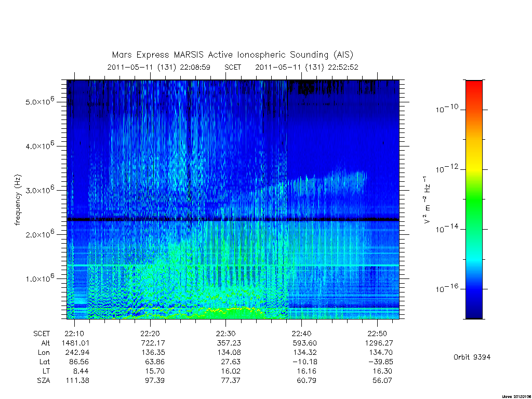Select the 5.0×10^6 frequency tick label
Image resolution: width=532 pixels, height=399 pixels.
pos(39,101)
